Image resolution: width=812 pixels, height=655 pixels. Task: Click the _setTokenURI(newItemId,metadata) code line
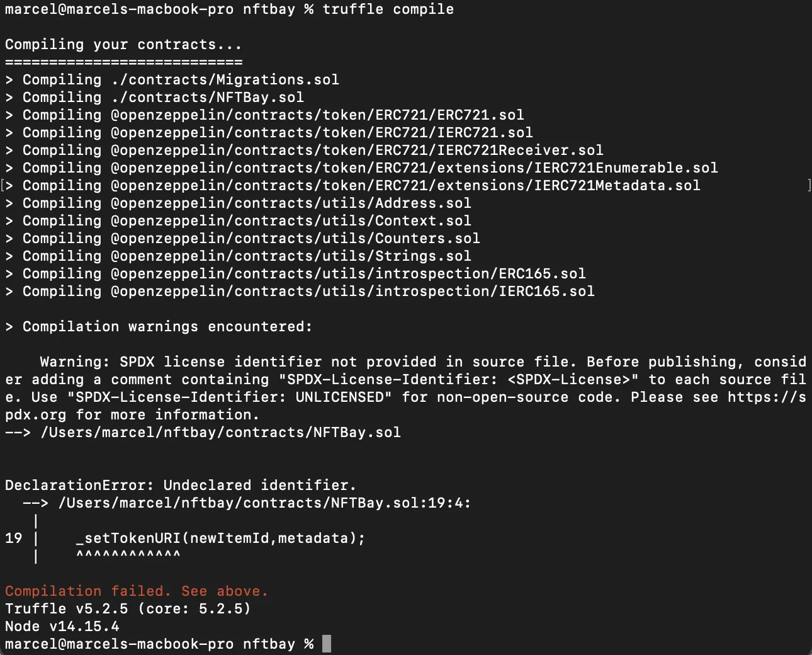click(x=220, y=538)
